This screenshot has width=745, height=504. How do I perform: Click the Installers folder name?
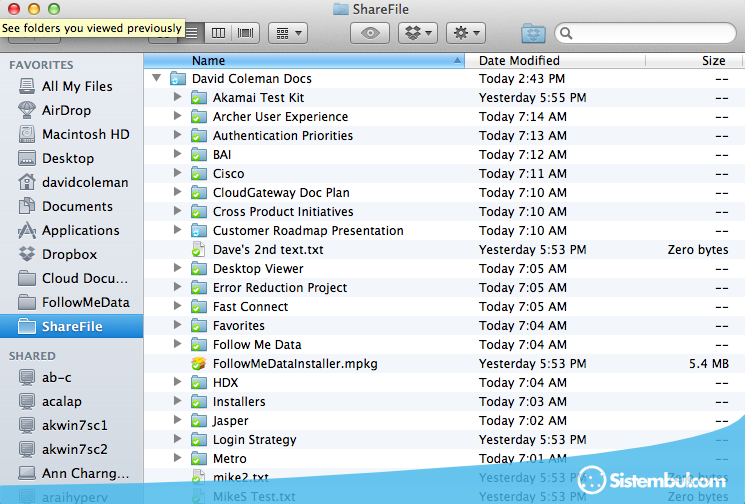click(239, 401)
